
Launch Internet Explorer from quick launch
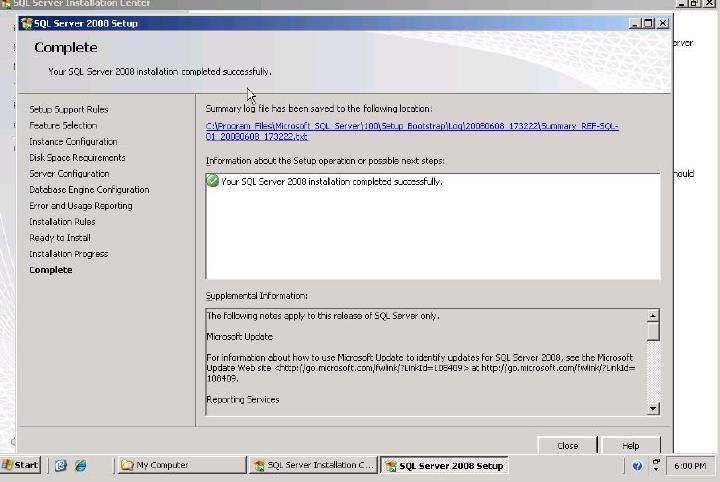point(80,465)
